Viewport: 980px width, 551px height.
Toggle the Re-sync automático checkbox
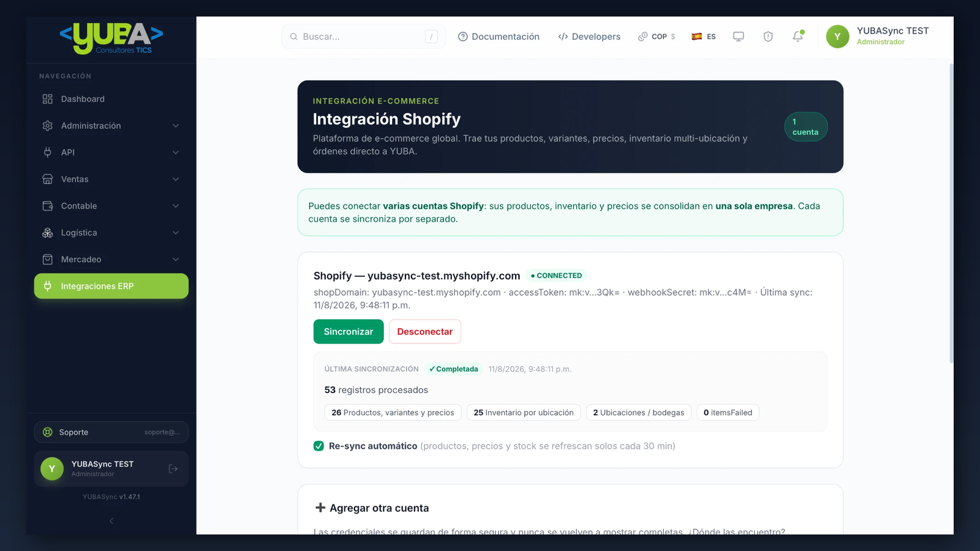pyautogui.click(x=318, y=446)
